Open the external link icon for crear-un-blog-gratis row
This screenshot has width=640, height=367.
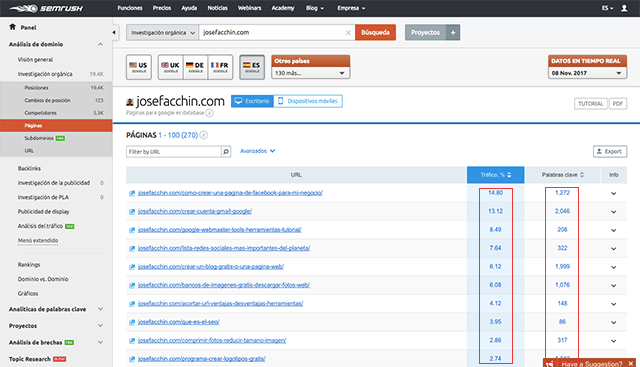tap(132, 267)
